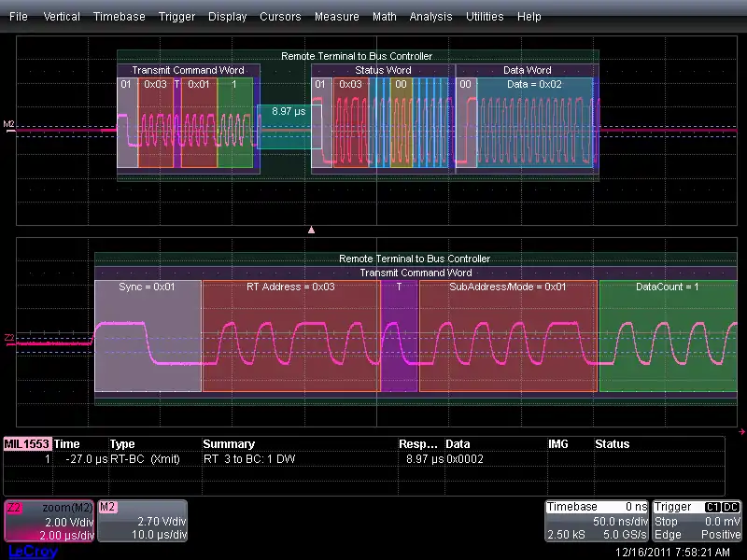Click the LeCroy logo in bottom corner
Screen dimensions: 747x560
click(32, 552)
